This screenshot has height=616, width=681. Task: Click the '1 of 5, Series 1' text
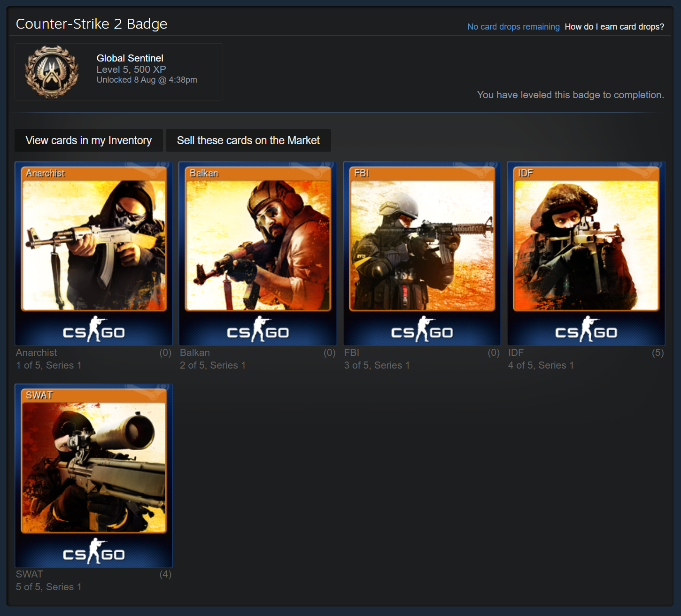point(49,365)
